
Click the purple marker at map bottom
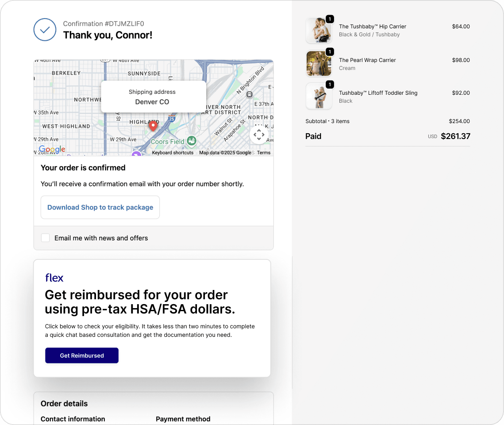point(136,154)
